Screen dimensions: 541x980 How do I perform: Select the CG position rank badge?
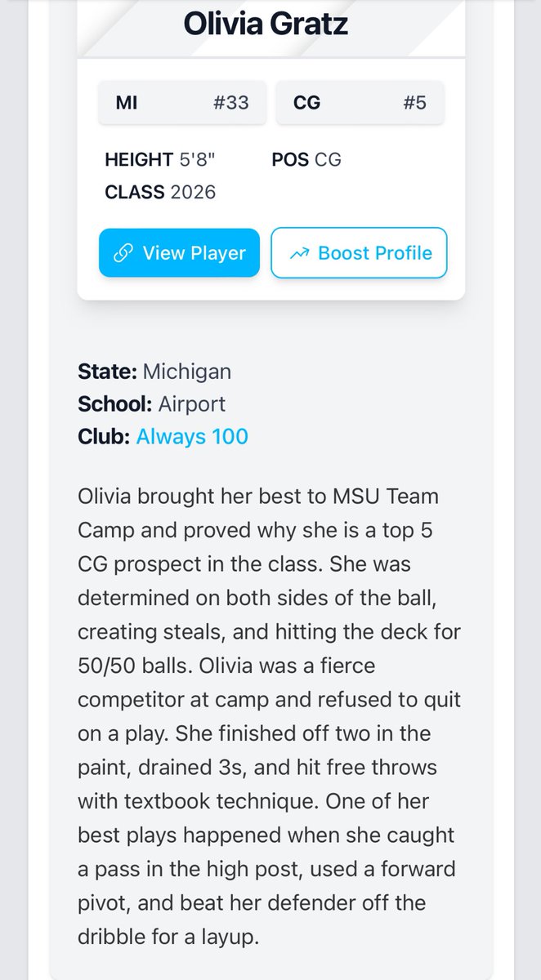point(360,103)
